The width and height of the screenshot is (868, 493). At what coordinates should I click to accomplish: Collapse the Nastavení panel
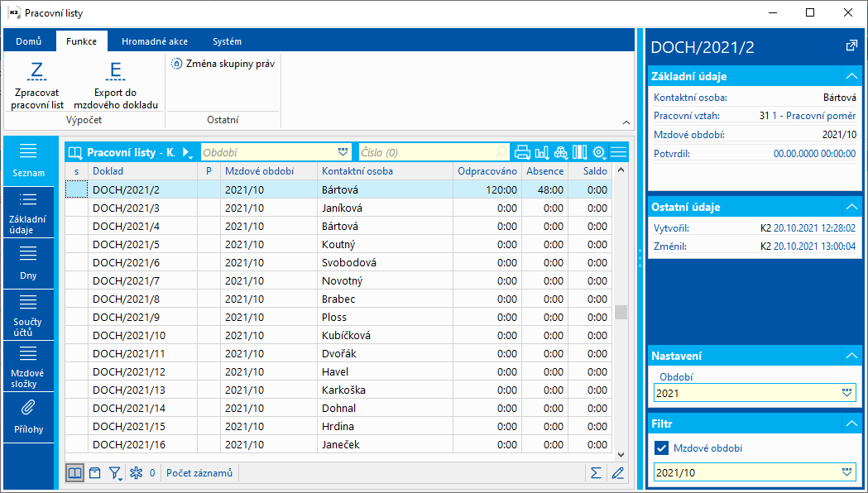[851, 356]
